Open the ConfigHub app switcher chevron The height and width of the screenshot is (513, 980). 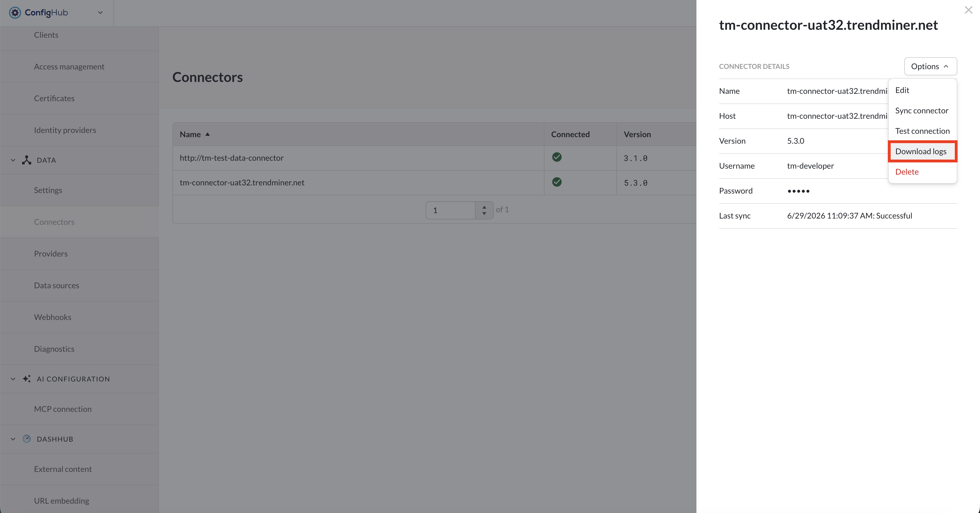coord(100,12)
